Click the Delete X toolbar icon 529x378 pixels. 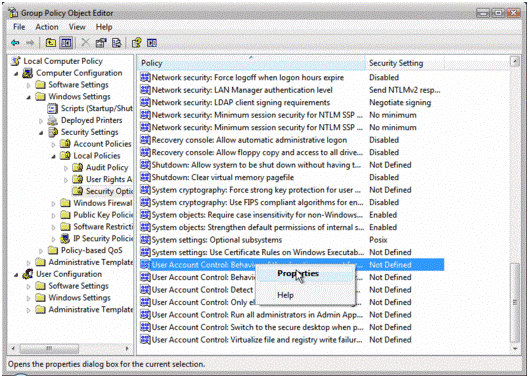pos(85,43)
